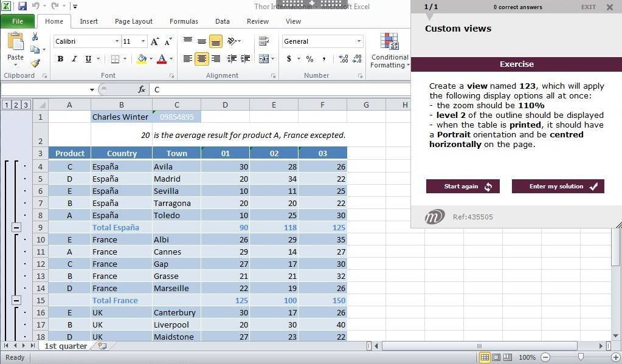
Task: Switch to Page Layout view in status bar
Action: pos(496,357)
